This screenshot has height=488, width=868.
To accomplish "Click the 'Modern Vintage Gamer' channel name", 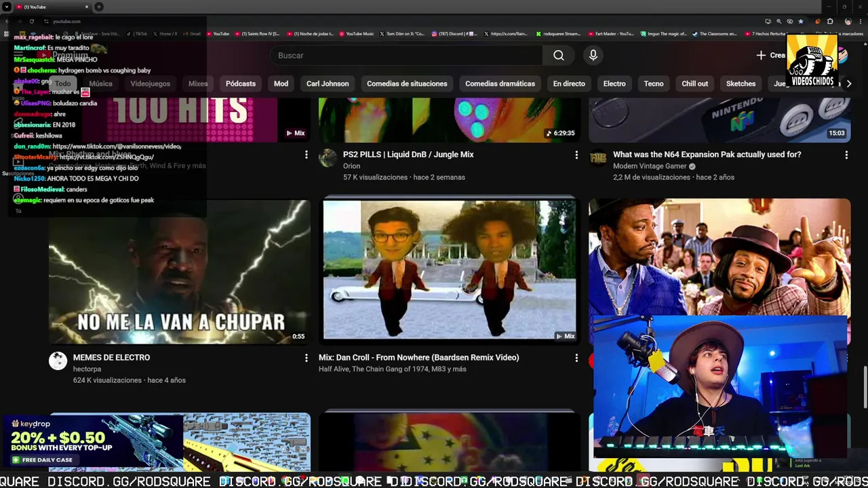I will (650, 166).
